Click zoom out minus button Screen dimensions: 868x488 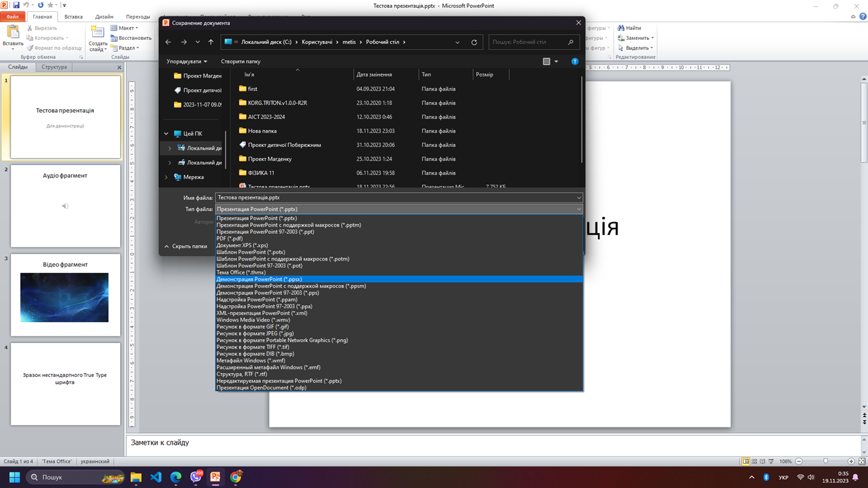[x=799, y=461]
